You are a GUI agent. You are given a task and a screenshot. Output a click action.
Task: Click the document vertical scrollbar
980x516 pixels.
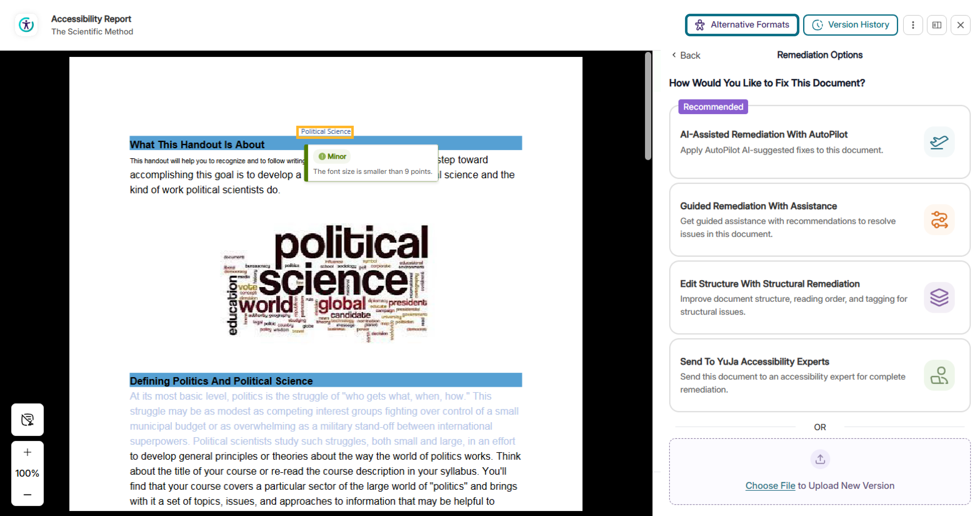pos(648,107)
